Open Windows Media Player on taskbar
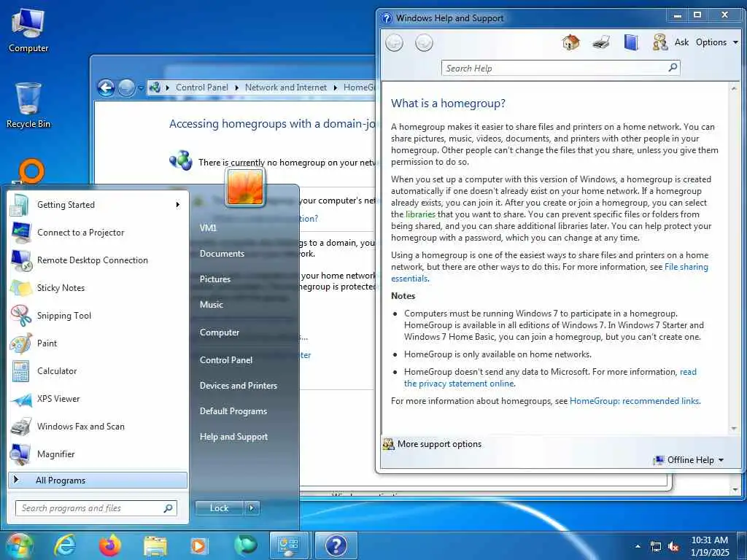Screen dimensions: 747x560 198,545
